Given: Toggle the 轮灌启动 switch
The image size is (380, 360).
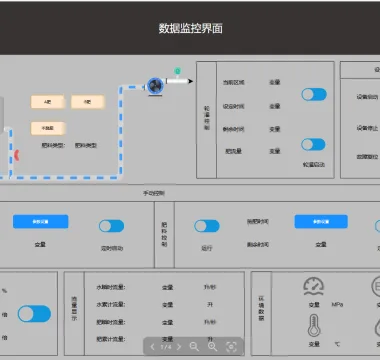Looking at the screenshot, I should pos(313,145).
